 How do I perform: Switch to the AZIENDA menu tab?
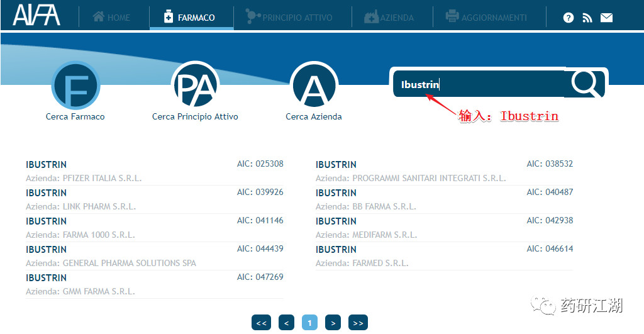tap(389, 17)
